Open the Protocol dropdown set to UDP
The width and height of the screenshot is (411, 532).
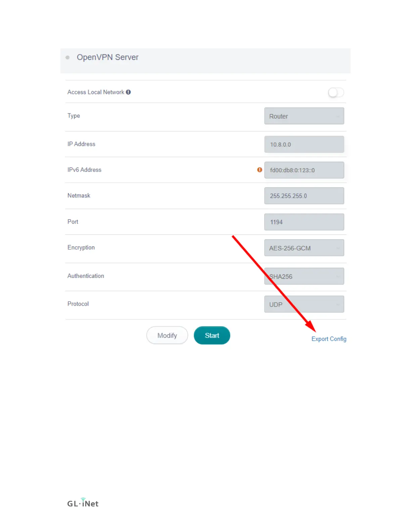point(304,304)
